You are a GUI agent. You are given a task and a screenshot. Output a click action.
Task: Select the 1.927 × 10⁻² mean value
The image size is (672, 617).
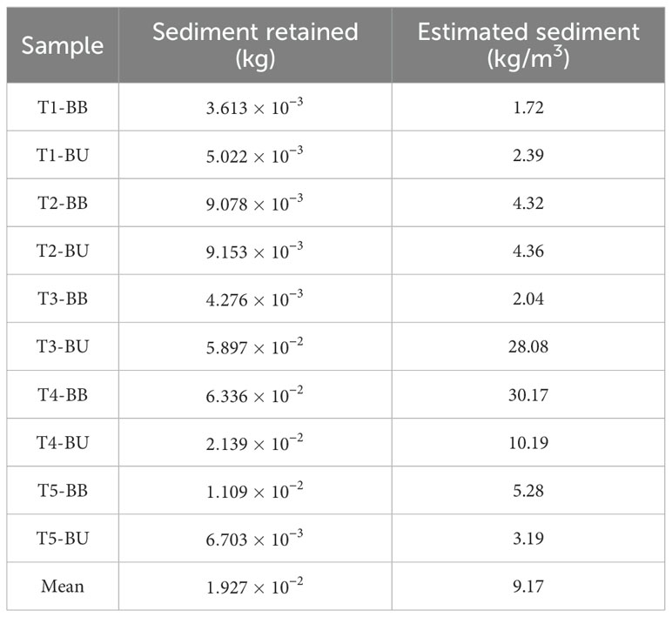click(255, 586)
